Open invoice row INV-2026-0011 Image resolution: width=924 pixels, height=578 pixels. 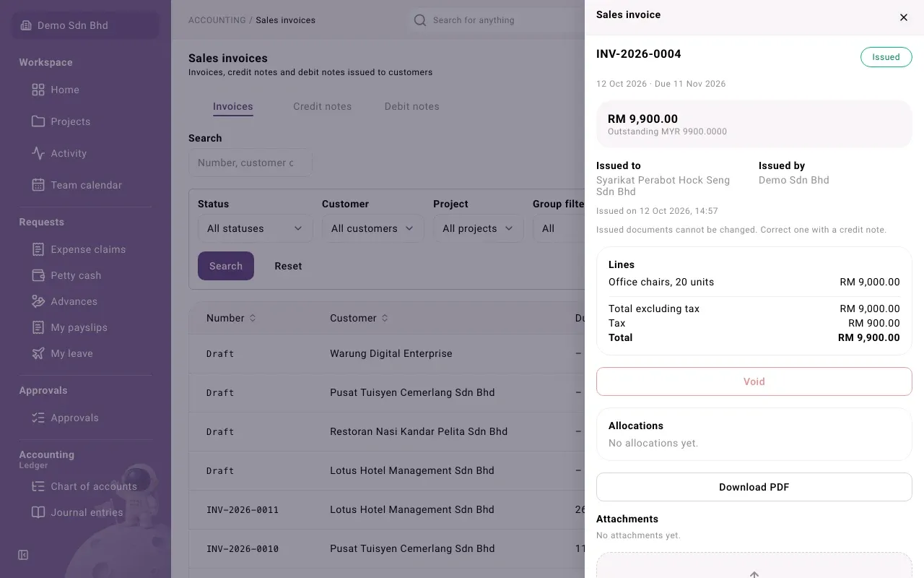click(387, 509)
